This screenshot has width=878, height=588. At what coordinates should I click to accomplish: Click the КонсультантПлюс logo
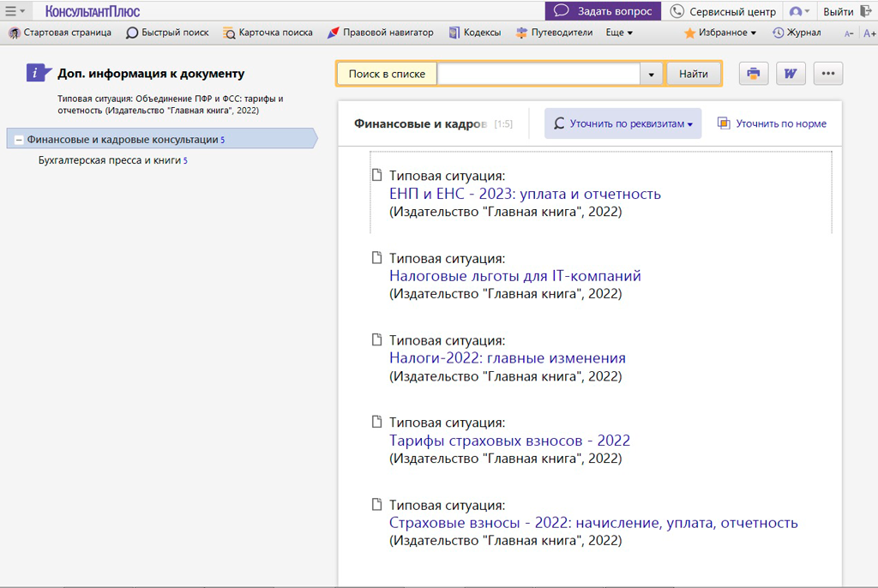pyautogui.click(x=93, y=11)
